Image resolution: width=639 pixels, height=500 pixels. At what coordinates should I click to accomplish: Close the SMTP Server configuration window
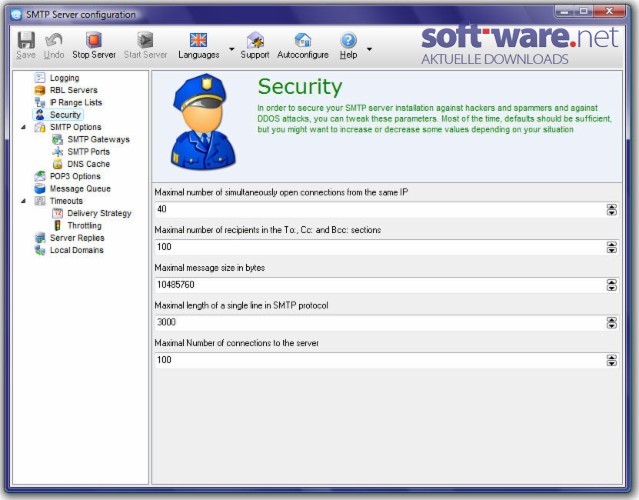pyautogui.click(x=610, y=12)
